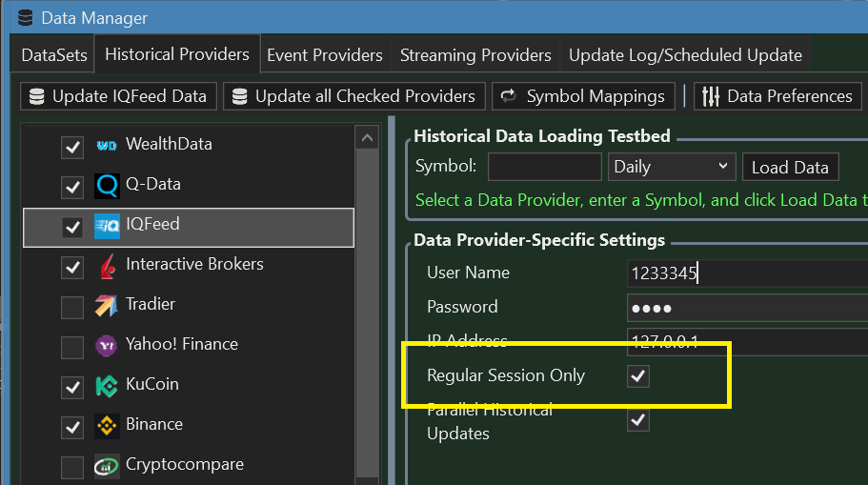
Task: Open Data Preferences
Action: tap(777, 96)
